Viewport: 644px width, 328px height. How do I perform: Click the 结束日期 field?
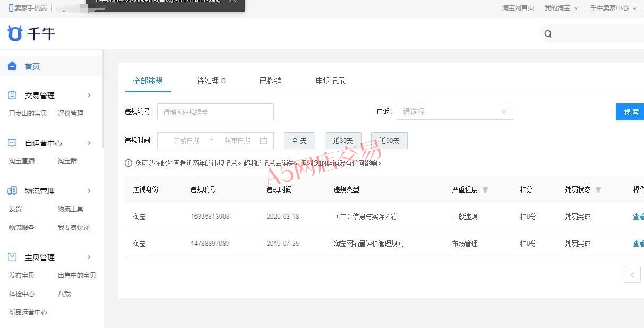238,141
